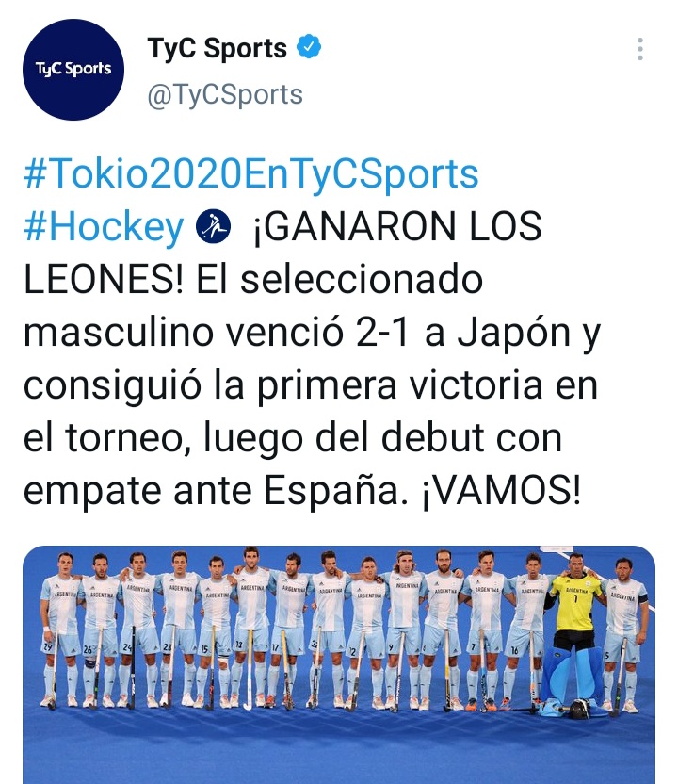
Task: Click the blue goalkeeper leg pads
Action: click(573, 673)
